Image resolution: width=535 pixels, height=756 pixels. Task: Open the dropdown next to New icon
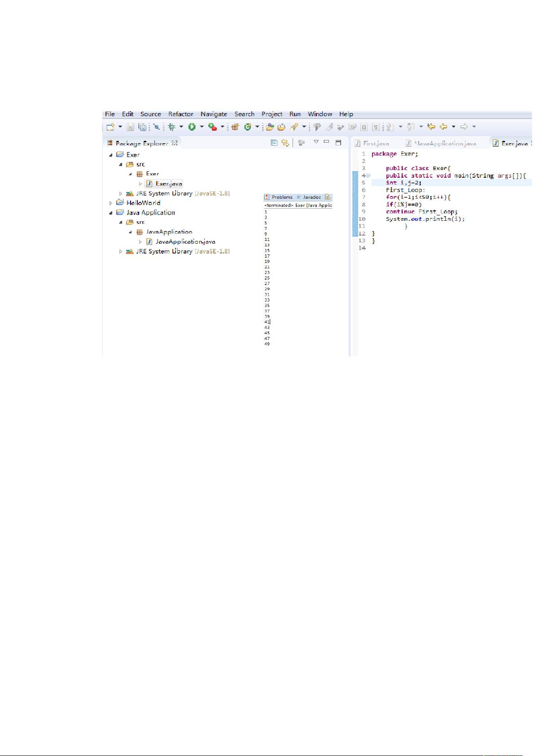pyautogui.click(x=120, y=127)
